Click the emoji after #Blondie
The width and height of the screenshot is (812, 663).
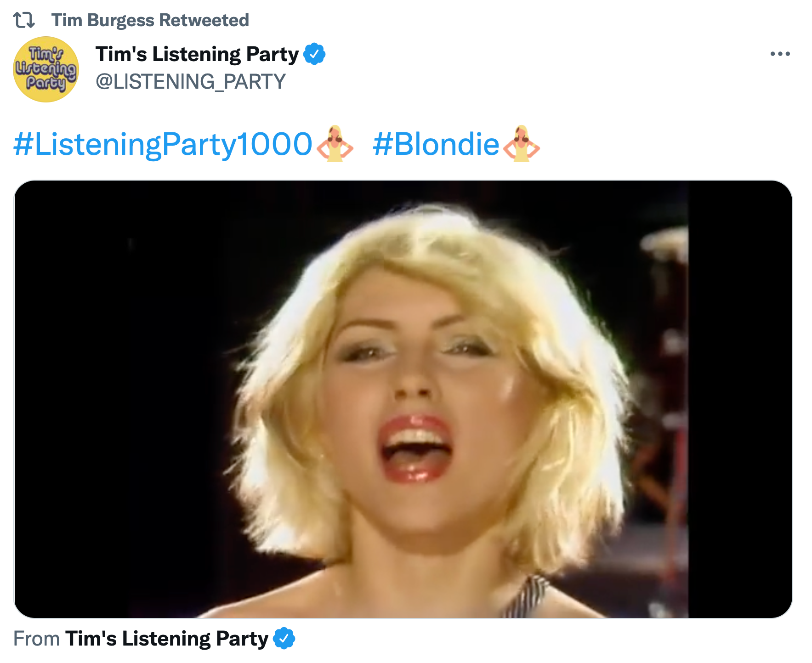(x=522, y=144)
